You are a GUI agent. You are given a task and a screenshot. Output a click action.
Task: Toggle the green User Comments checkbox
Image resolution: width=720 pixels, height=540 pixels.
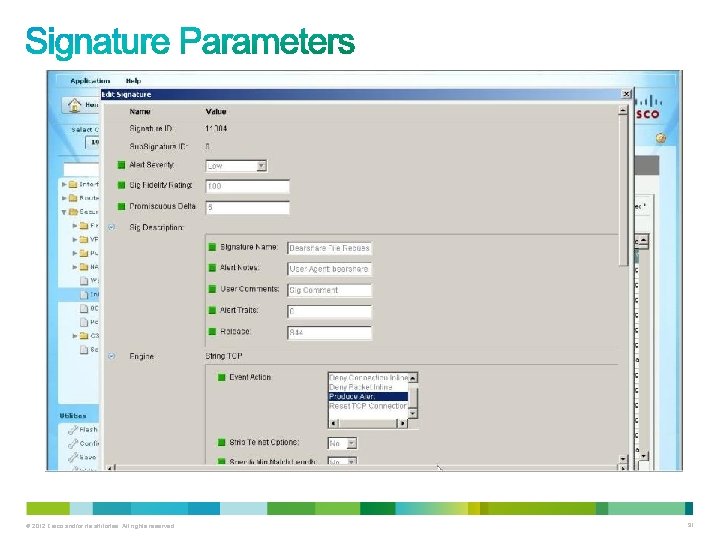coord(212,289)
